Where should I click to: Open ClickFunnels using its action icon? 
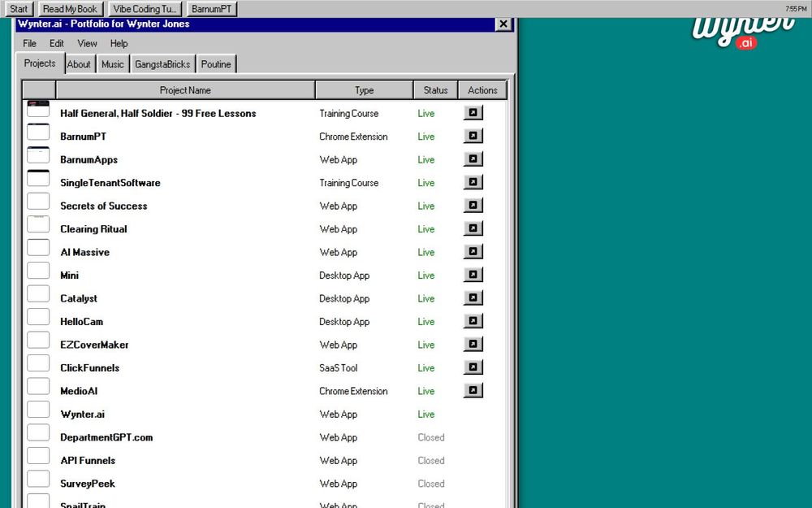click(473, 367)
